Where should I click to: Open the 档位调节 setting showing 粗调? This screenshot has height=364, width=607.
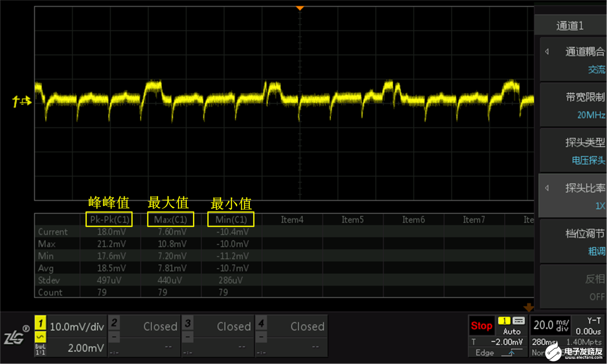pyautogui.click(x=573, y=242)
